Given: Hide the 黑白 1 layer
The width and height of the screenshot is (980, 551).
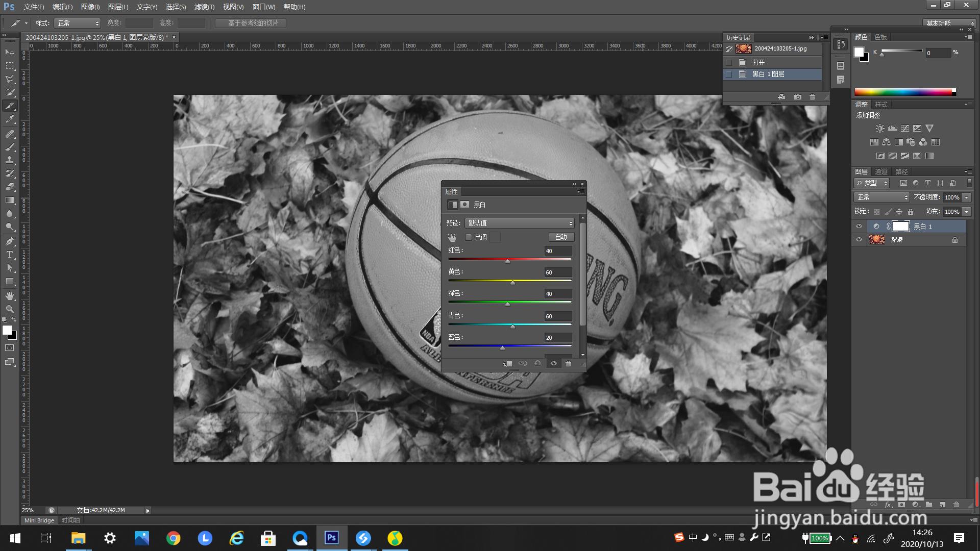Looking at the screenshot, I should click(859, 227).
